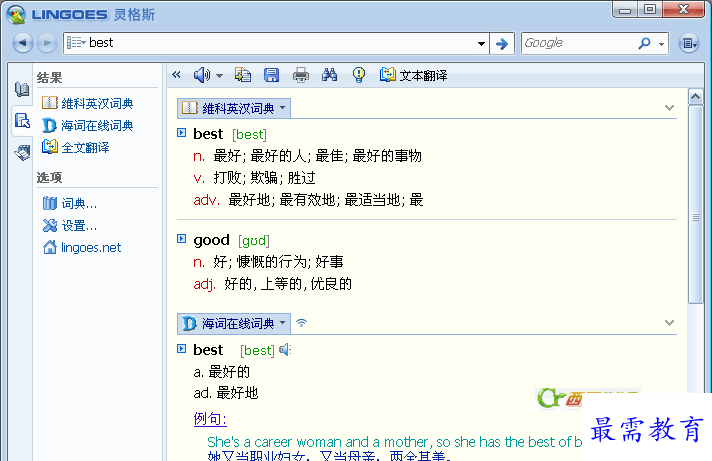Image resolution: width=712 pixels, height=461 pixels.
Task: Click the scrollbar up arrow
Action: click(x=695, y=97)
